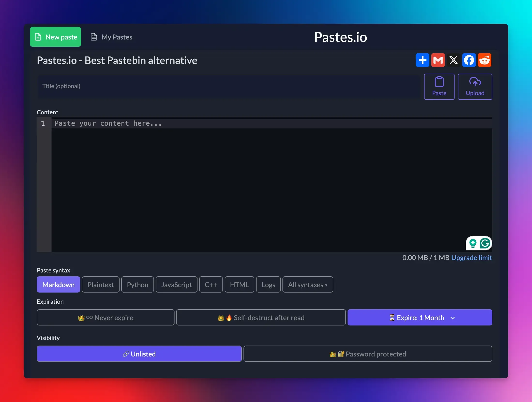Enable Password protected visibility

click(368, 354)
